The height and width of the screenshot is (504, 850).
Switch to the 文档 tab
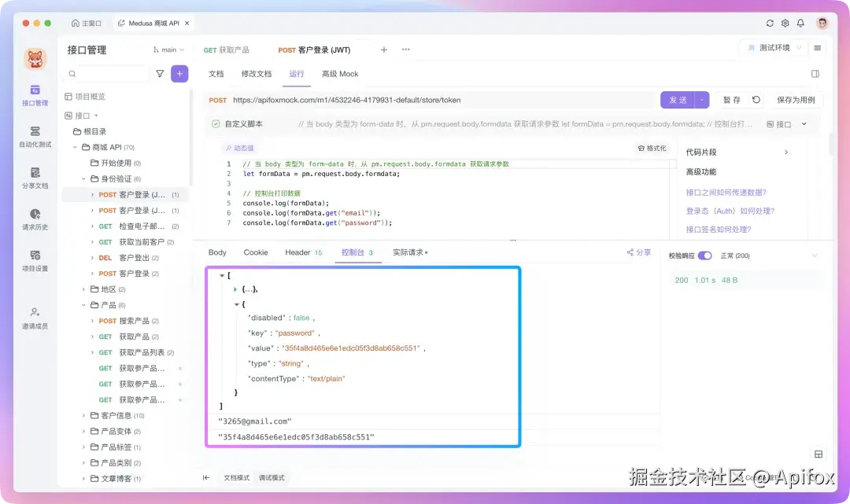(216, 74)
